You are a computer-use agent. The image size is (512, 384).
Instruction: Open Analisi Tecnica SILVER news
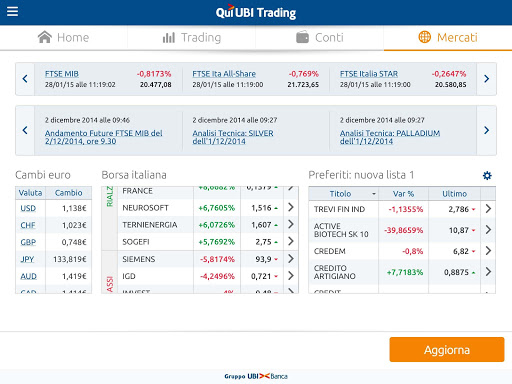pyautogui.click(x=233, y=137)
